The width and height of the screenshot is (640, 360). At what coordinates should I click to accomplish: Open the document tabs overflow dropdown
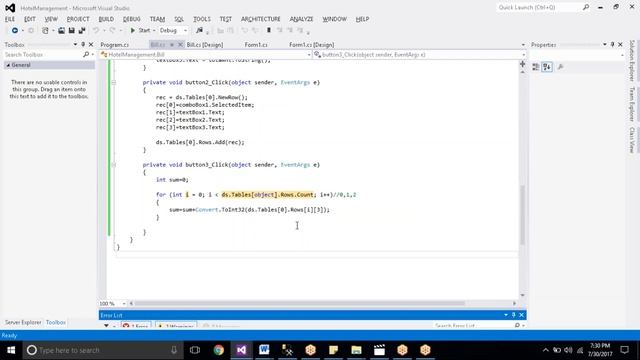click(523, 45)
